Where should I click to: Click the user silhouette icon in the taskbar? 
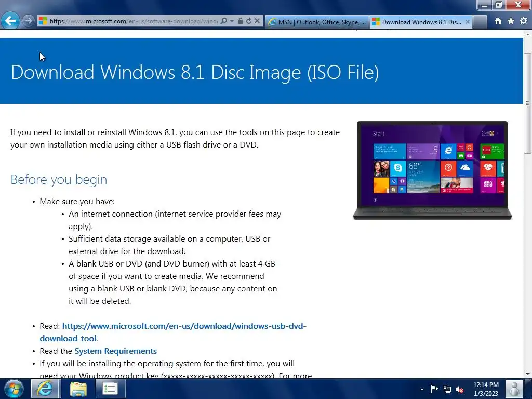coord(514,389)
